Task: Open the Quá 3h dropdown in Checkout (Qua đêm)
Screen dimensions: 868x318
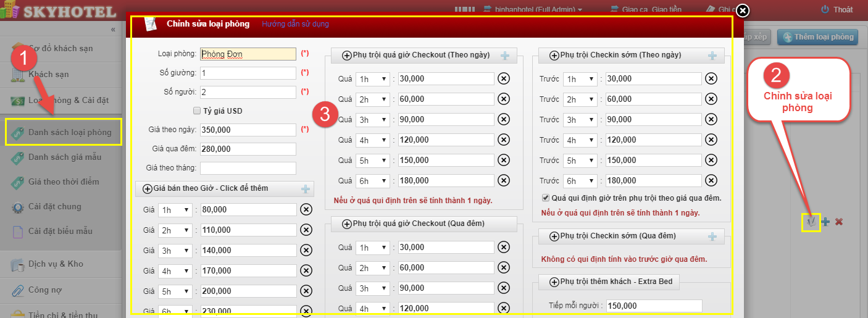Action: tap(373, 288)
